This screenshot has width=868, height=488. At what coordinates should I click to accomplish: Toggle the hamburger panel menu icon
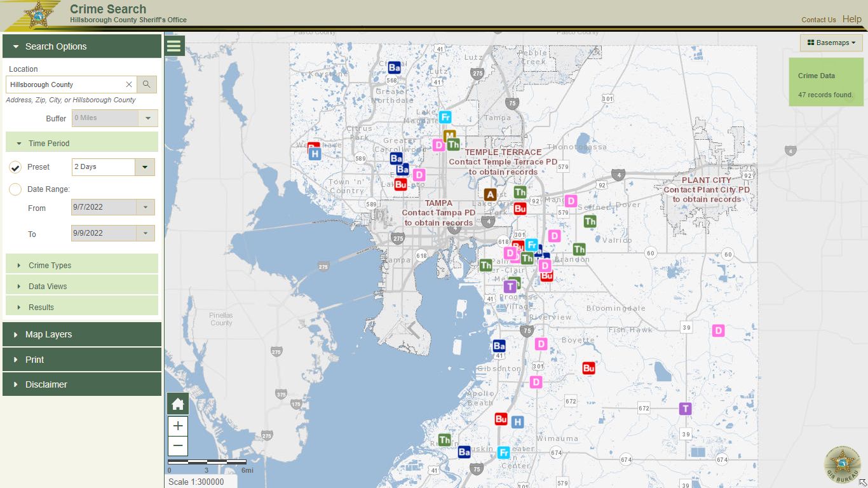(174, 46)
